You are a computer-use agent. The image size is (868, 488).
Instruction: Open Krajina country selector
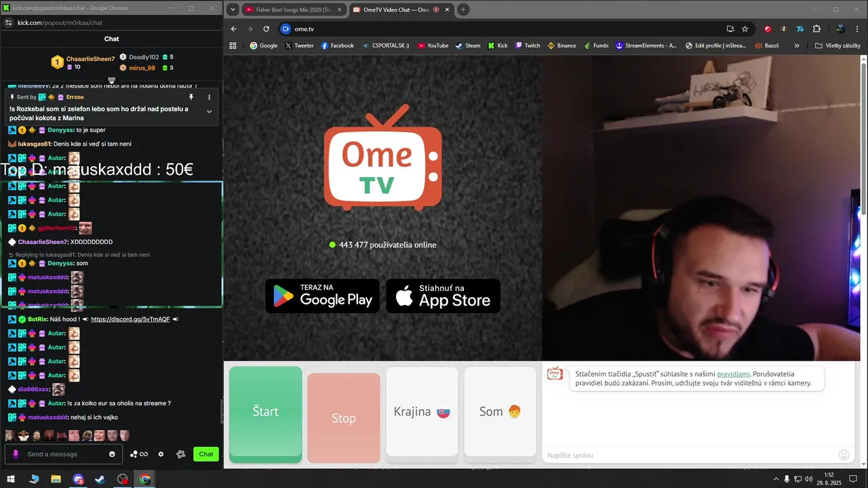tap(422, 414)
